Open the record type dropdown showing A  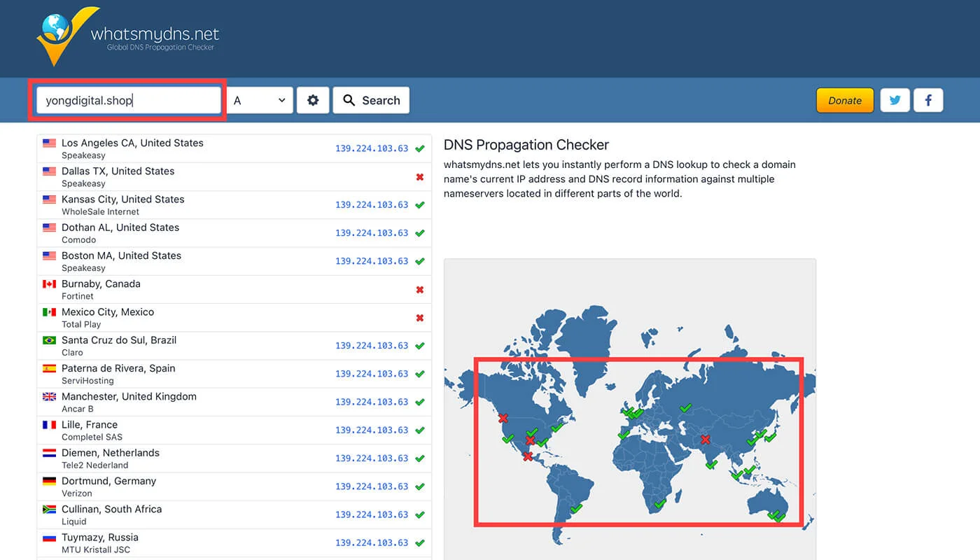click(x=260, y=100)
